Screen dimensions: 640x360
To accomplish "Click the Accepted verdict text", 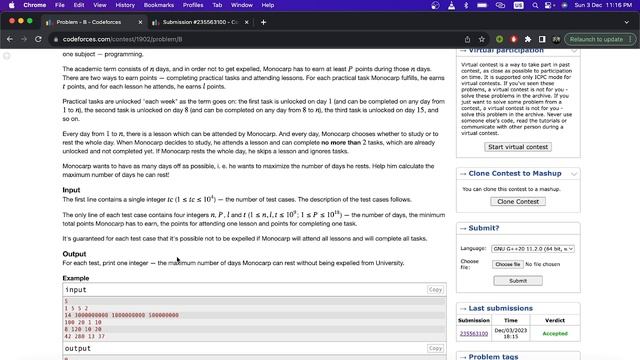I will (x=555, y=333).
